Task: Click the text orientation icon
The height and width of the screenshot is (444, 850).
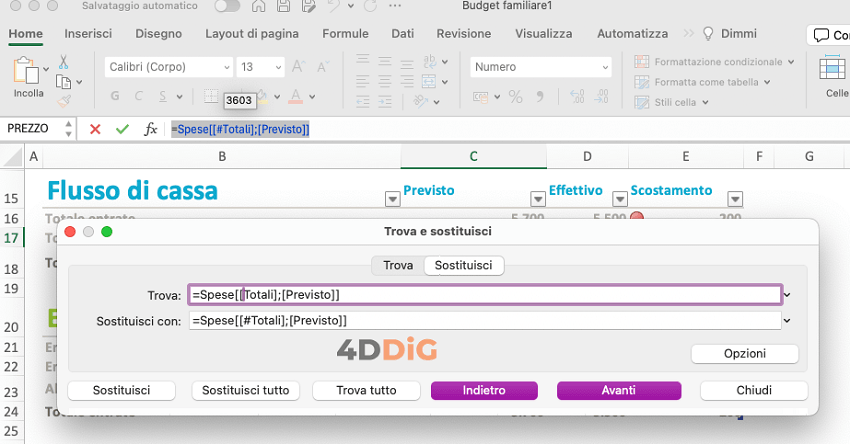Action: [421, 101]
